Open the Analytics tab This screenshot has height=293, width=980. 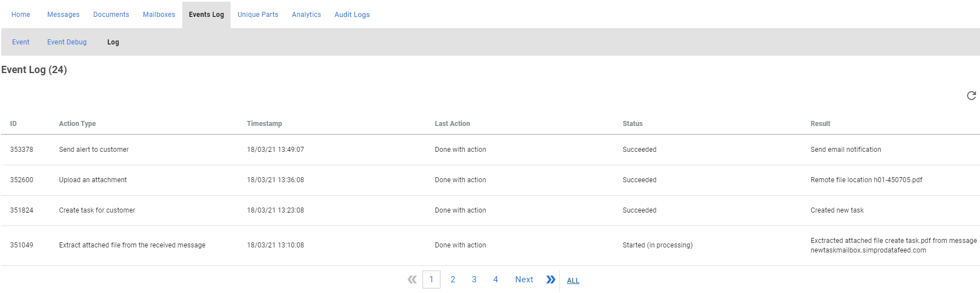[306, 15]
